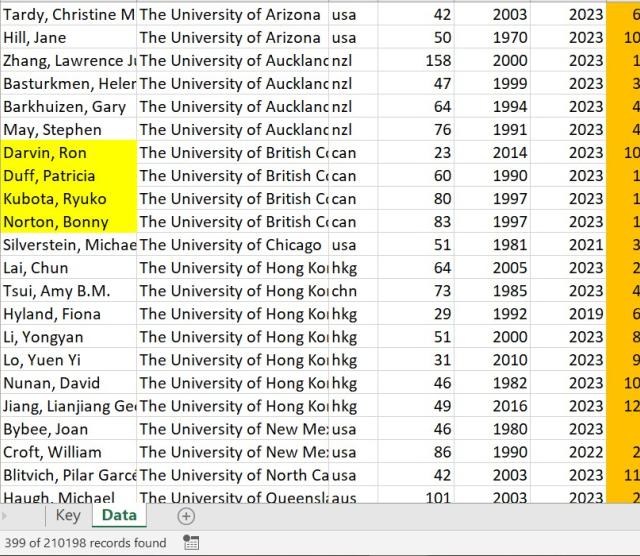Click value 101 in Haugh row
Viewport: 640px width, 556px height.
tap(416, 496)
